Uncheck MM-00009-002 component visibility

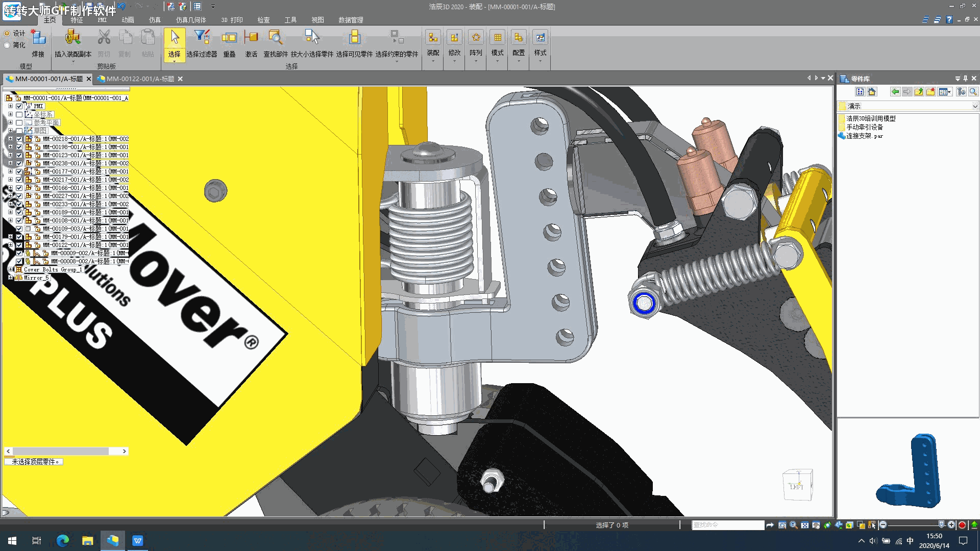point(19,253)
